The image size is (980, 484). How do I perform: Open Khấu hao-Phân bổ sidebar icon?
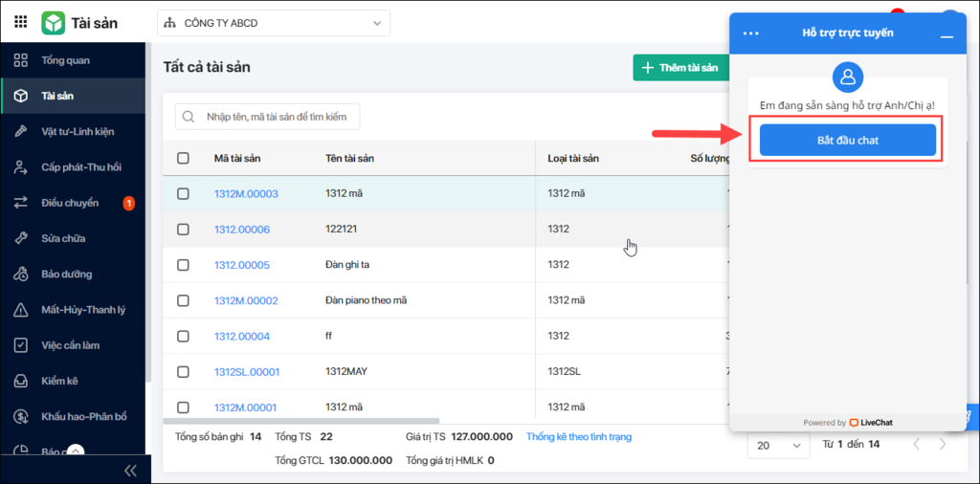click(x=21, y=416)
